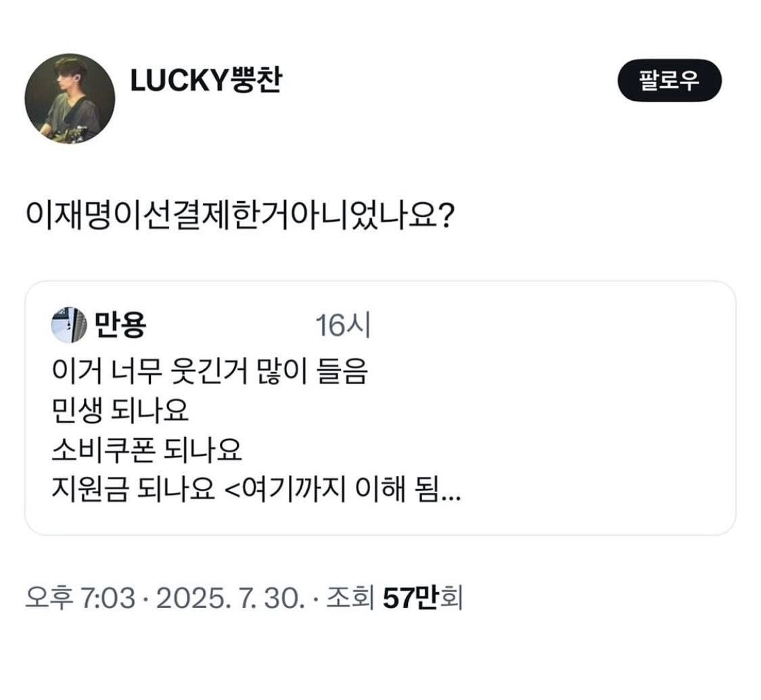
Task: Open 만용 username in the quoted post
Action: click(120, 327)
